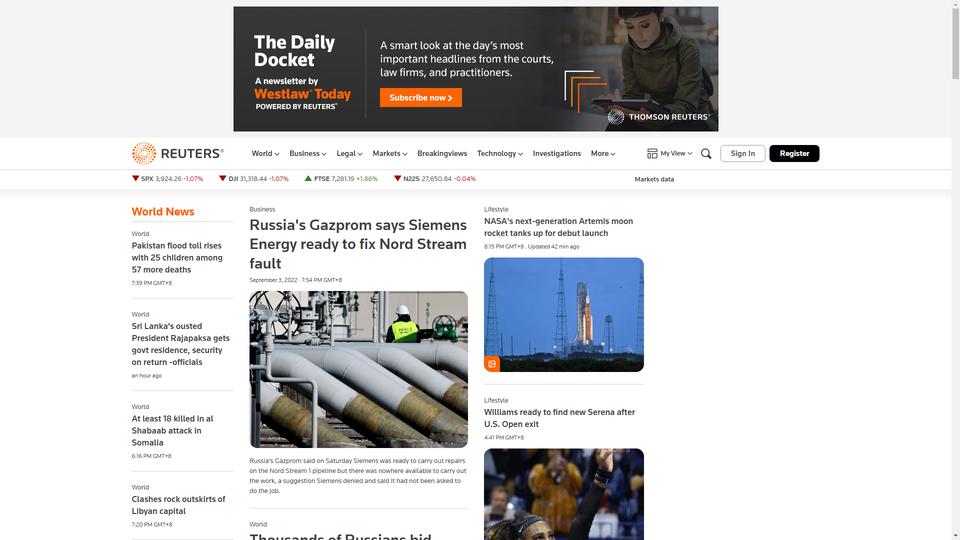Click the red down arrow beside N225
960x540 pixels.
coord(397,178)
